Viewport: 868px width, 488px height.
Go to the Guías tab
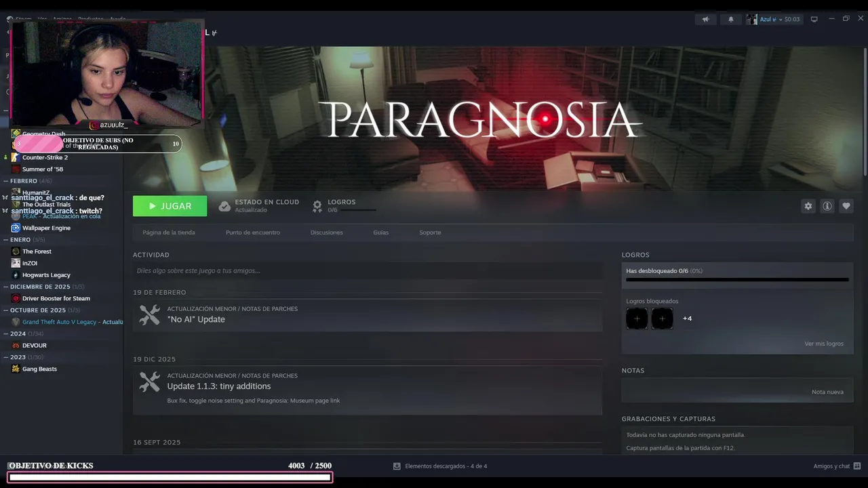point(381,232)
